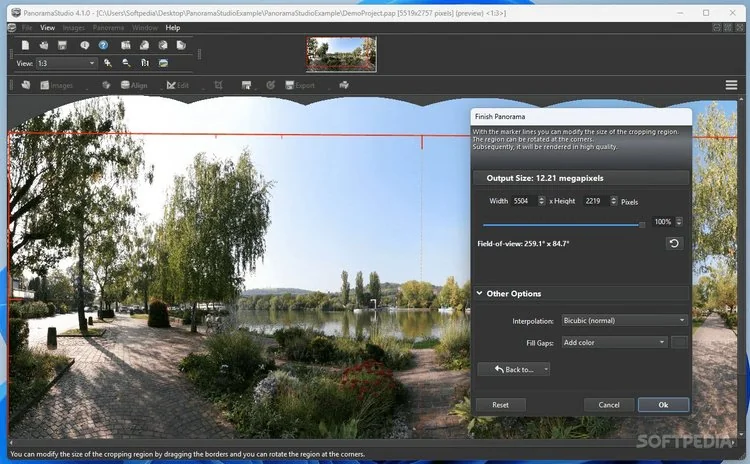Screen dimensions: 750x464
Task: Click the Width spinner arrows
Action: pos(541,201)
